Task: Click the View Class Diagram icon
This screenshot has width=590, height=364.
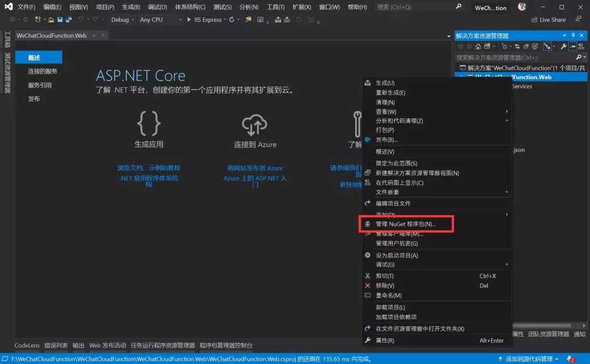Action: pyautogui.click(x=581, y=46)
